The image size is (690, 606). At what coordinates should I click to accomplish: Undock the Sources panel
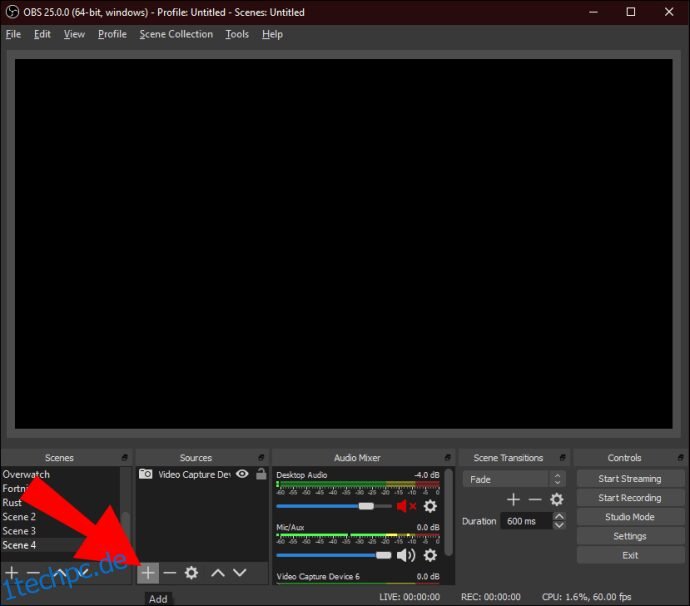261,458
